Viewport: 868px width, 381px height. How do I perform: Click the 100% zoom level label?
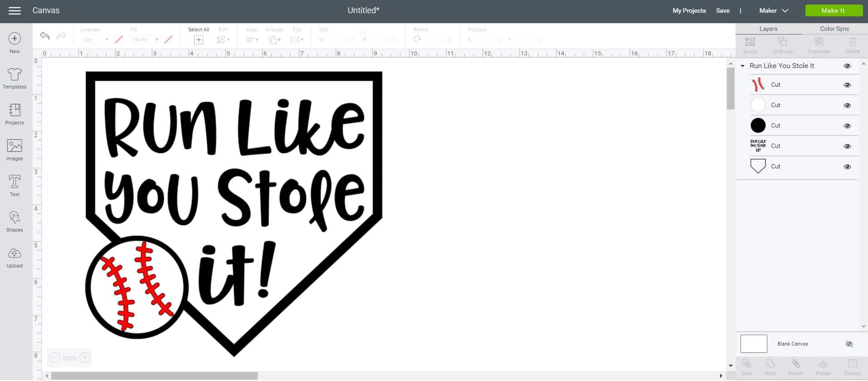click(69, 358)
